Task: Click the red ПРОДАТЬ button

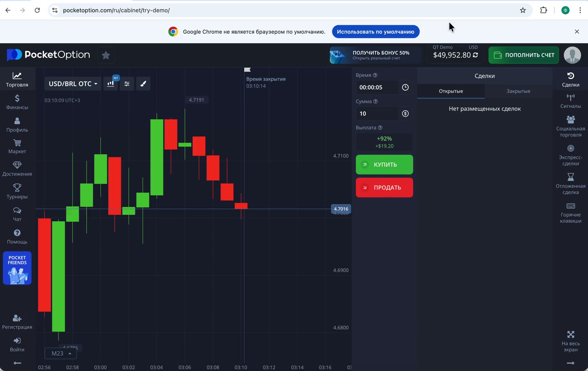Action: (x=384, y=188)
